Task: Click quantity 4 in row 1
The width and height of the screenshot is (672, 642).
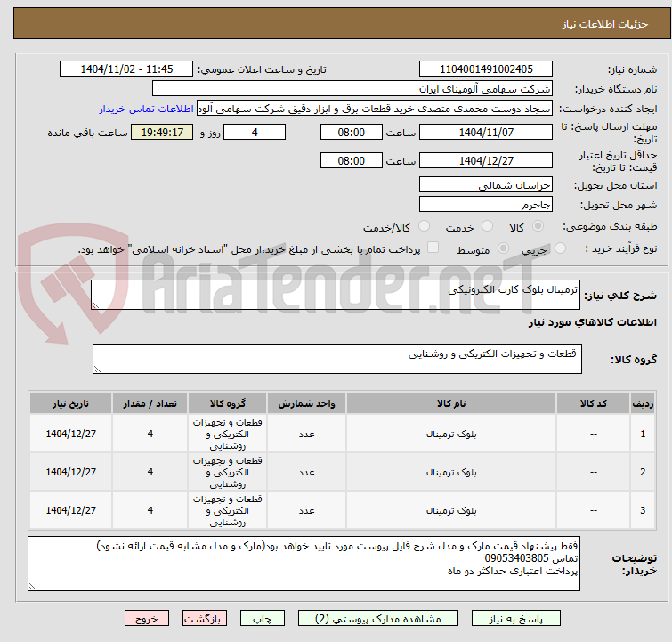Action: (x=150, y=434)
